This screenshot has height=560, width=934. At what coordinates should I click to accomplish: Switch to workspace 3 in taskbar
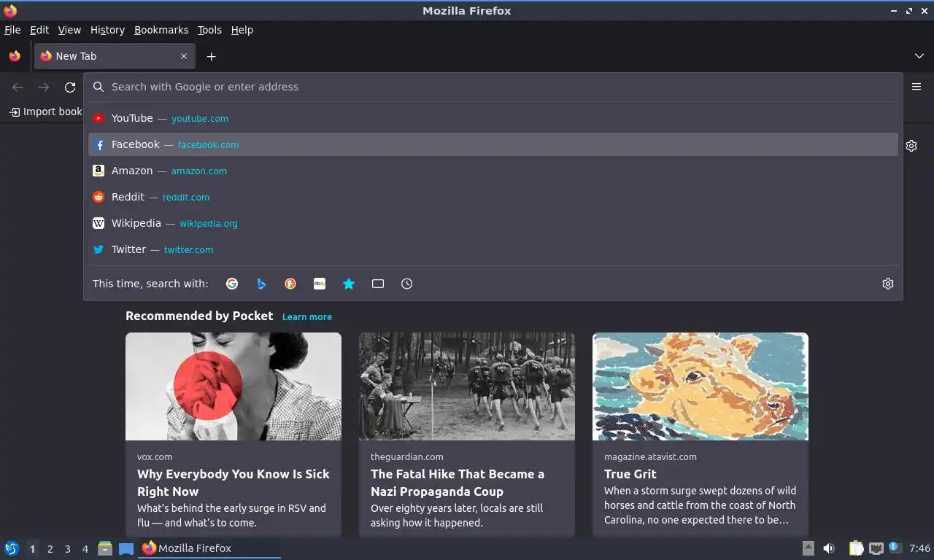[x=67, y=549]
